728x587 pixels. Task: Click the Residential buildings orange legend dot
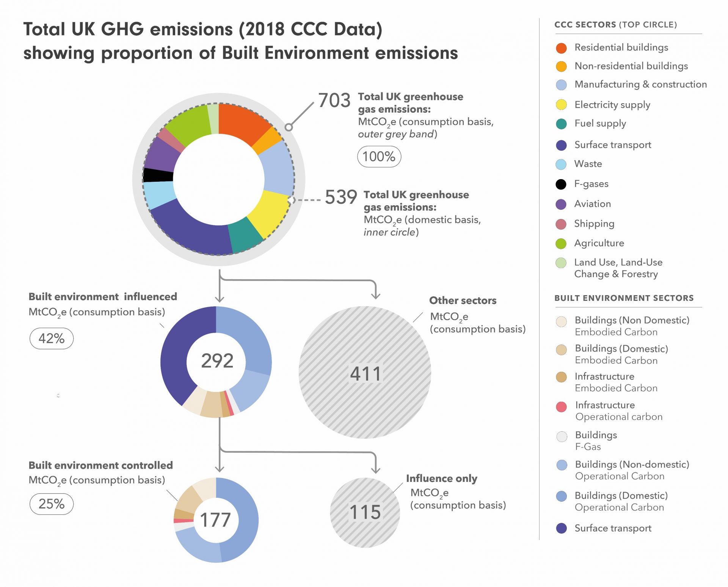[561, 48]
